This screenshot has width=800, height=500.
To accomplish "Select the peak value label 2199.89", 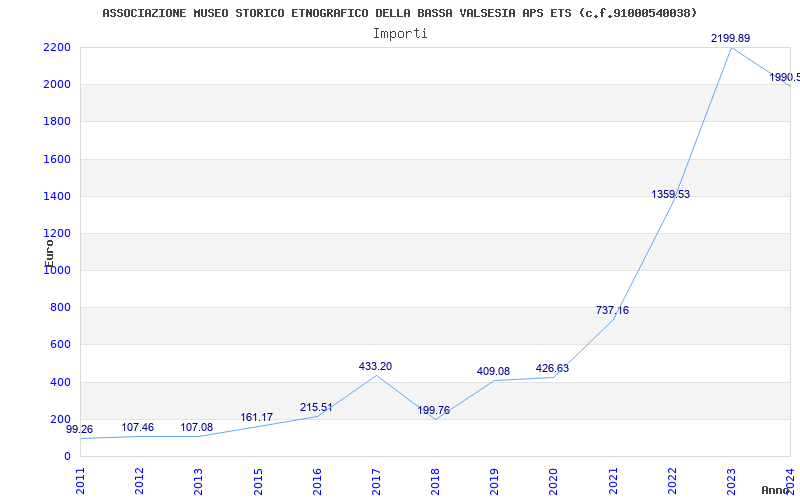I will pyautogui.click(x=731, y=38).
